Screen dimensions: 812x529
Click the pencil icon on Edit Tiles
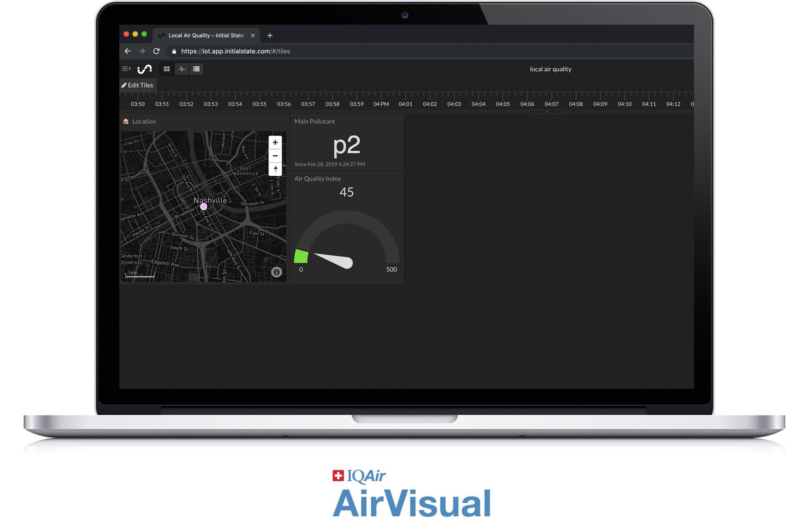click(124, 85)
